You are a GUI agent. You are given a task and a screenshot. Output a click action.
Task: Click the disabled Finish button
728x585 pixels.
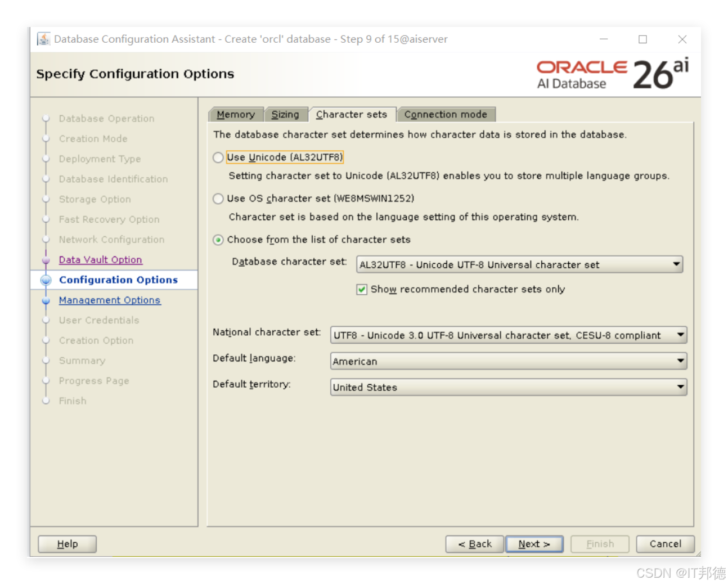point(600,544)
